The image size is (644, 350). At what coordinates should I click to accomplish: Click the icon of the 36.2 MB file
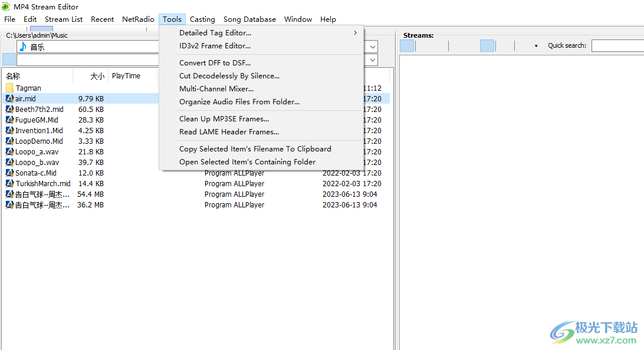[x=9, y=204]
